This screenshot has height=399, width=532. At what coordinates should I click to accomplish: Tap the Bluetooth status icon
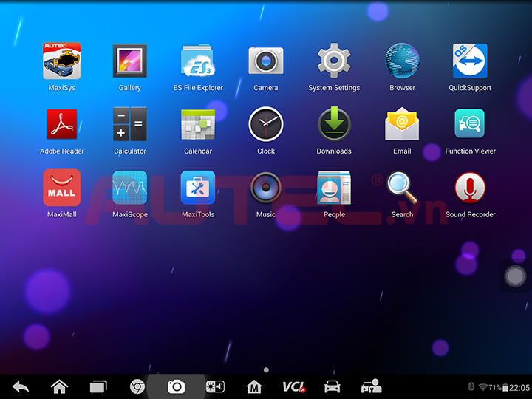(471, 386)
